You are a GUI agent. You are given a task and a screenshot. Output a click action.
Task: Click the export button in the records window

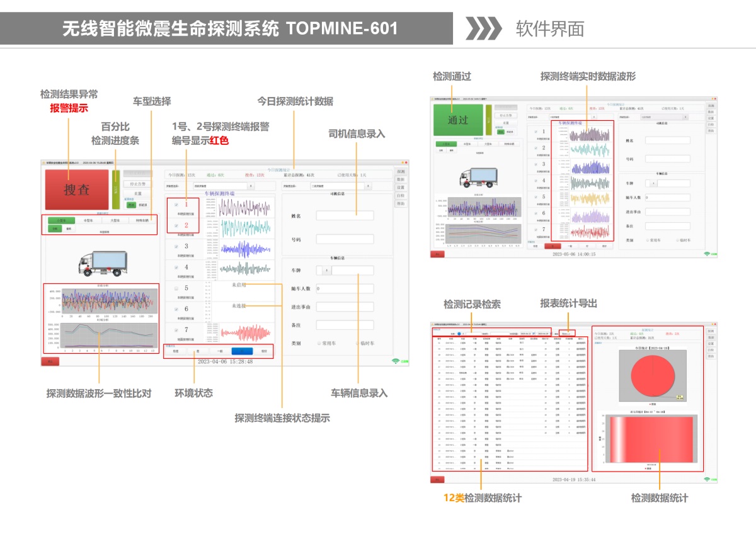coord(568,334)
